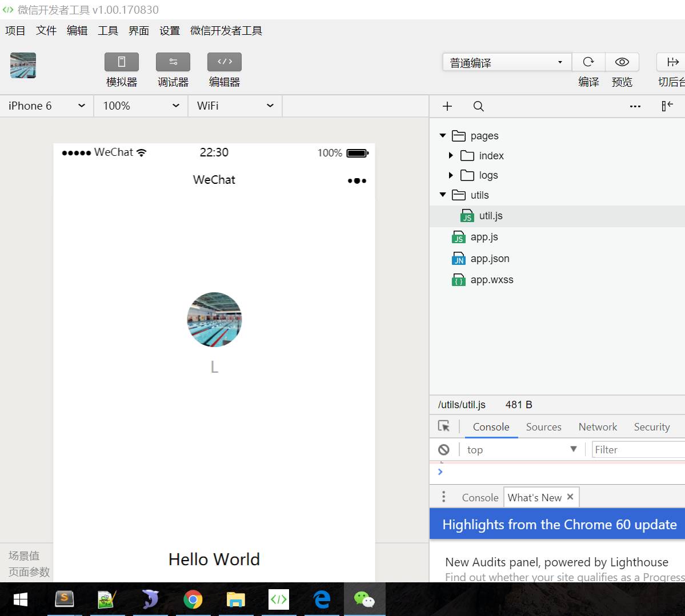Open Sublime Text from the taskbar
The width and height of the screenshot is (685, 616).
coord(64,599)
